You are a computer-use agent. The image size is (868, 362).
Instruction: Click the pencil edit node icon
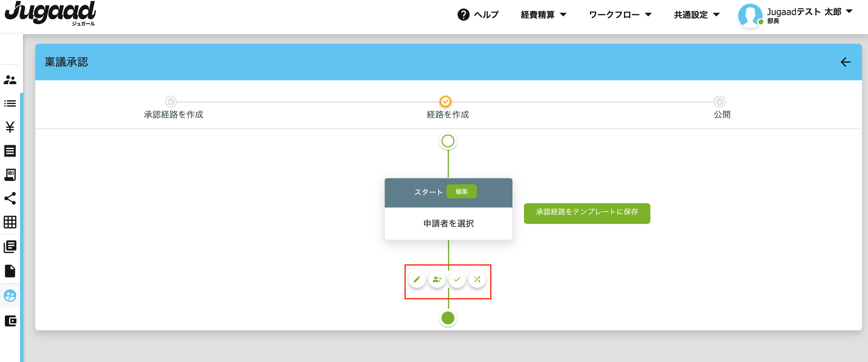417,279
